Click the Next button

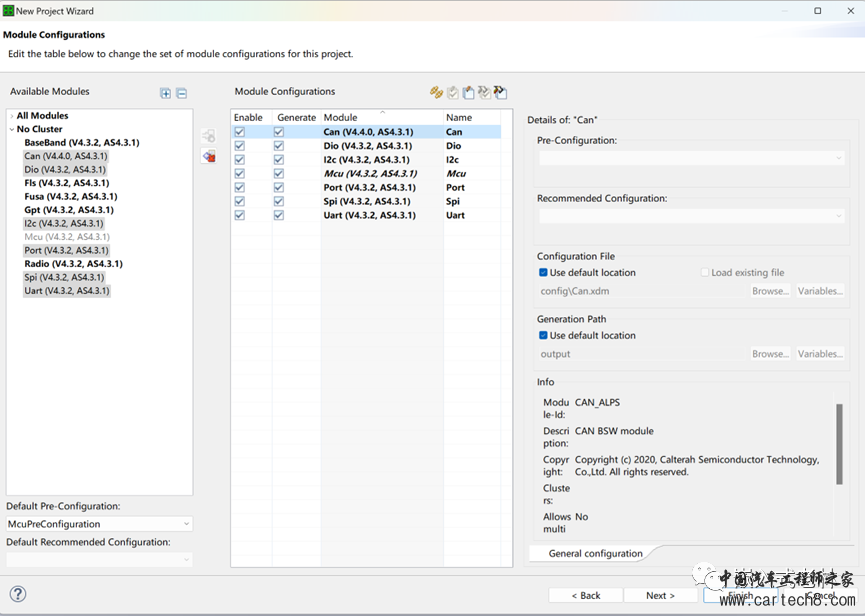click(660, 595)
